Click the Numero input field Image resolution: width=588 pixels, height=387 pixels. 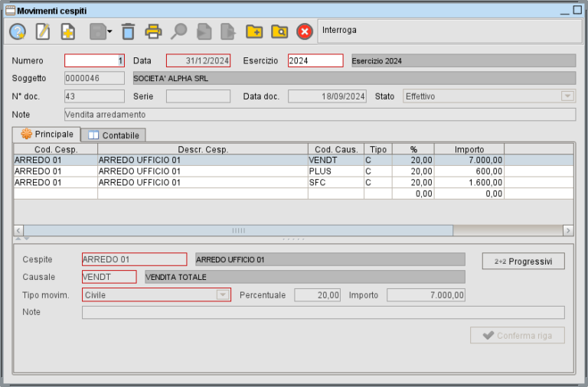(x=94, y=60)
